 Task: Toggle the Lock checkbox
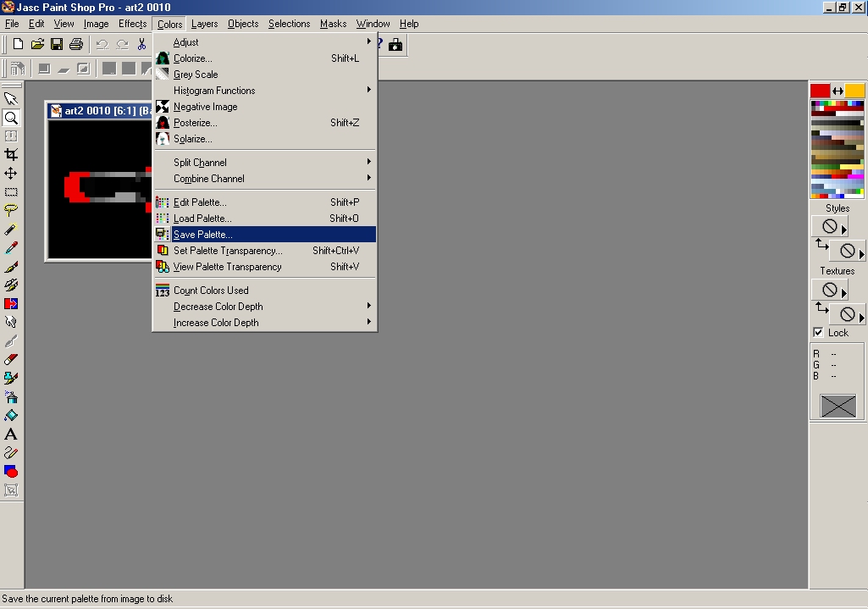pyautogui.click(x=818, y=332)
